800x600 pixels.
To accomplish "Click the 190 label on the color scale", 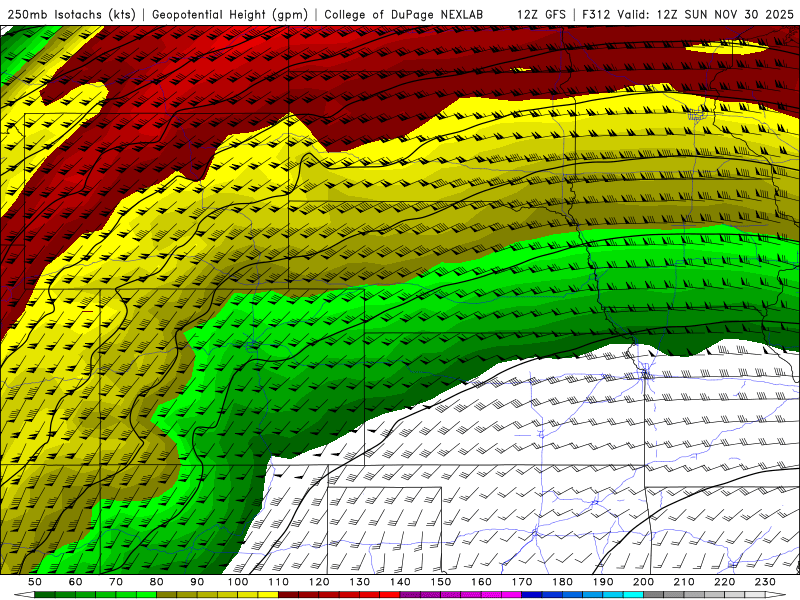I will (603, 582).
